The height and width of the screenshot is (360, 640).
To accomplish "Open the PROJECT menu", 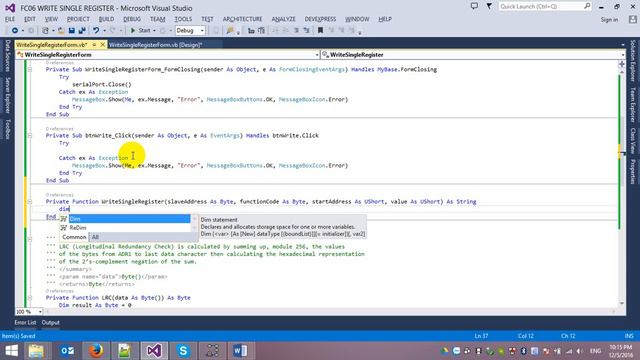I will click(78, 19).
